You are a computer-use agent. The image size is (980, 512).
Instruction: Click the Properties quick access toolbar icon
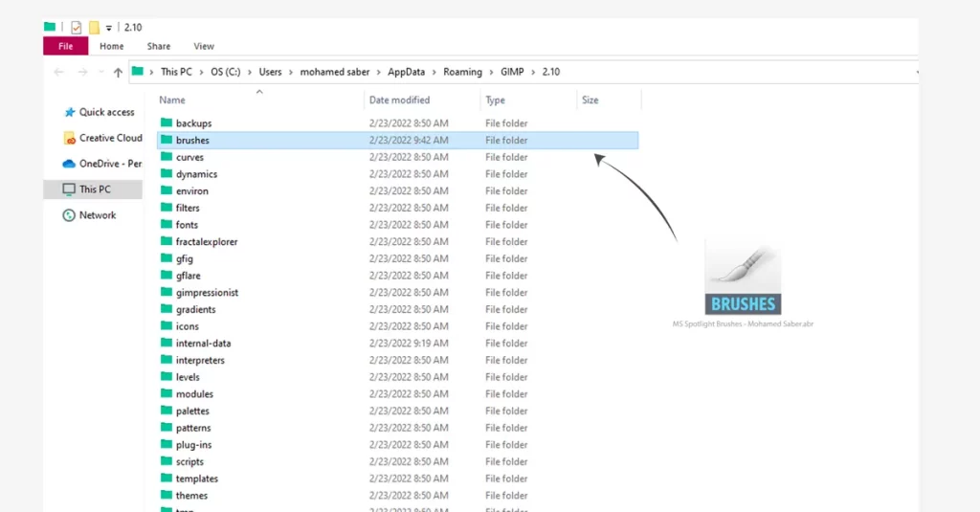tap(77, 28)
